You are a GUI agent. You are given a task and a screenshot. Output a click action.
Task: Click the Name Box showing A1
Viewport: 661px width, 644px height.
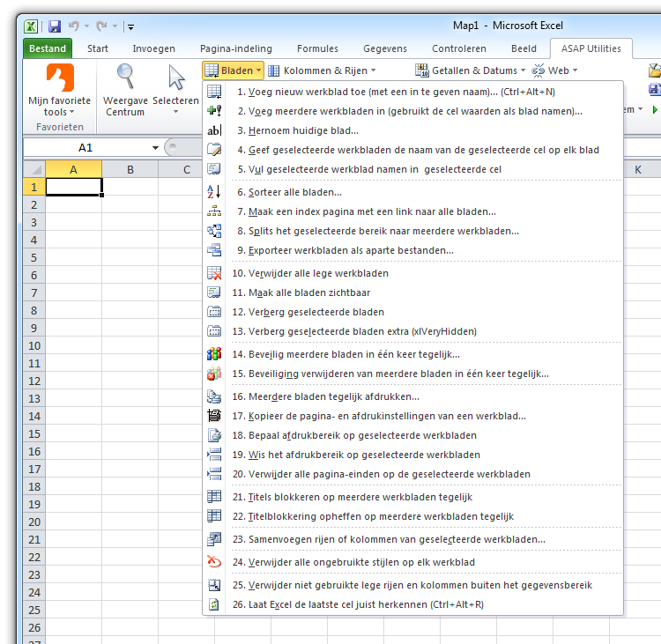point(85,147)
